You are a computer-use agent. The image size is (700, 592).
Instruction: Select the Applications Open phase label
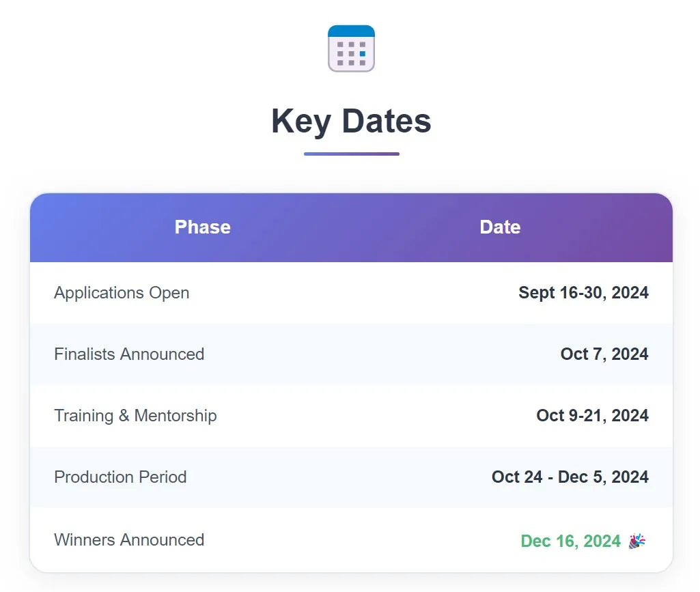coord(122,293)
